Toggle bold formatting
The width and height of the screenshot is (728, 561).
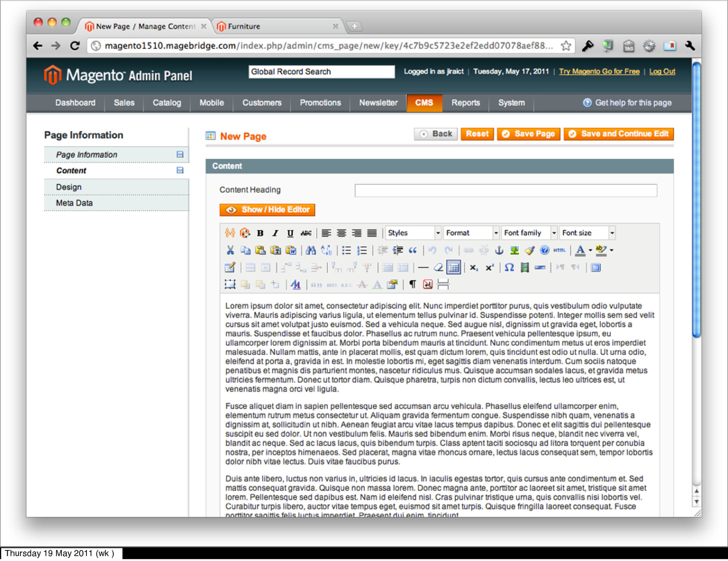pyautogui.click(x=260, y=233)
